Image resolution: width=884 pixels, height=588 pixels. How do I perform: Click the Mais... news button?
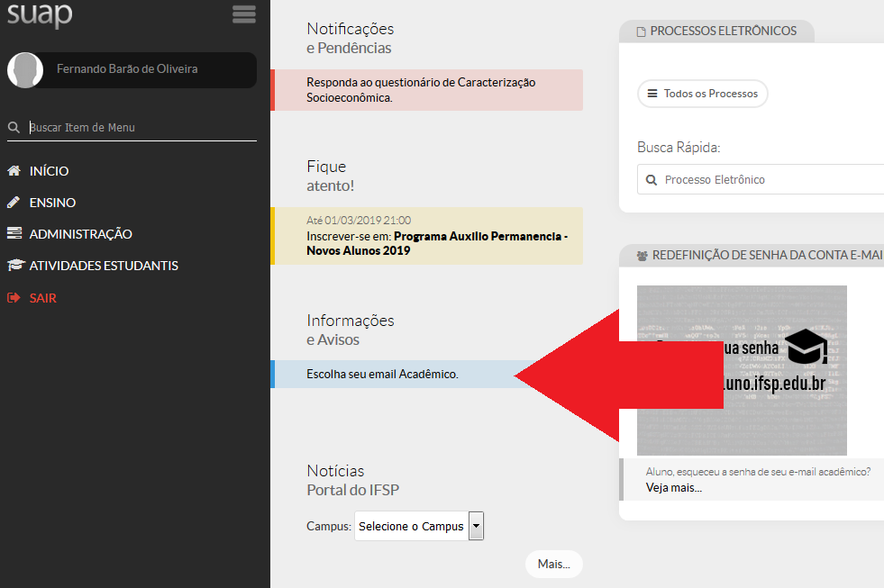553,564
